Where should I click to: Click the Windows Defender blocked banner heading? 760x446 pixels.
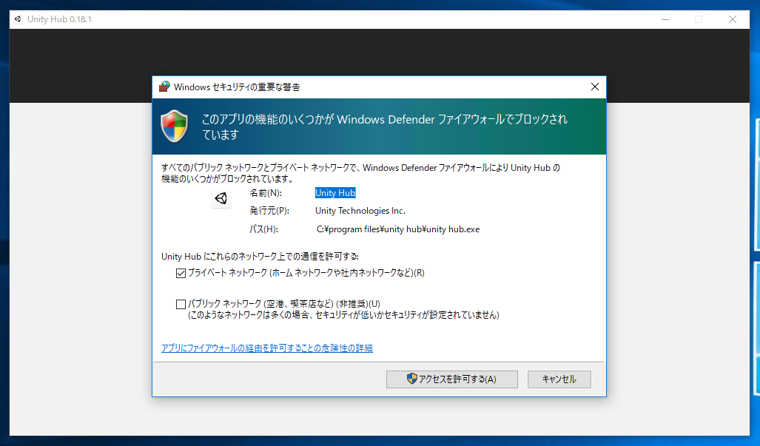click(384, 127)
